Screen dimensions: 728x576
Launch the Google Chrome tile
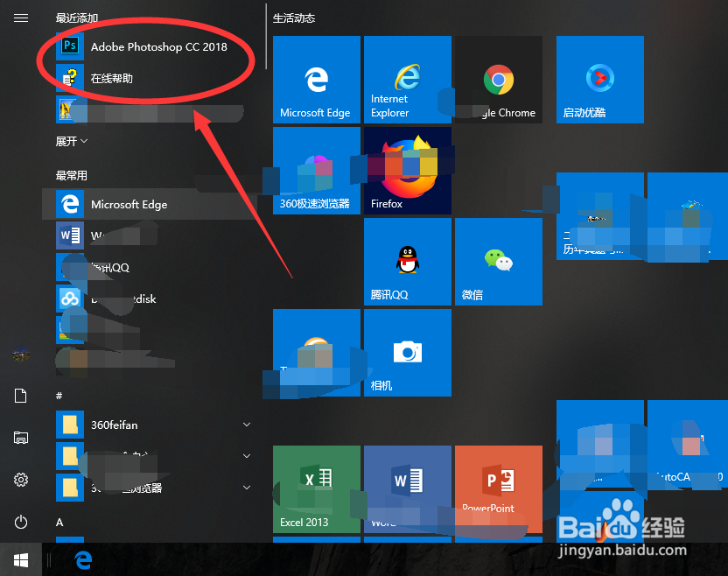pyautogui.click(x=499, y=80)
